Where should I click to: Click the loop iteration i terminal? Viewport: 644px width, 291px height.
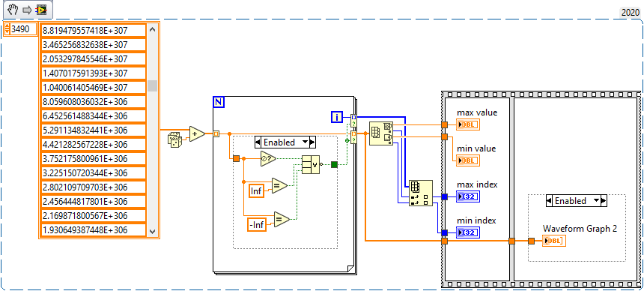tap(337, 117)
